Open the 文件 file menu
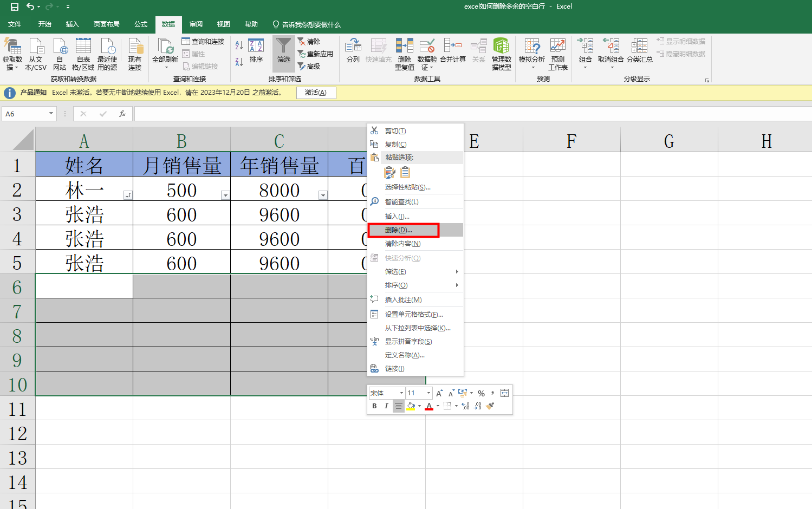Image resolution: width=812 pixels, height=509 pixels. click(x=15, y=24)
